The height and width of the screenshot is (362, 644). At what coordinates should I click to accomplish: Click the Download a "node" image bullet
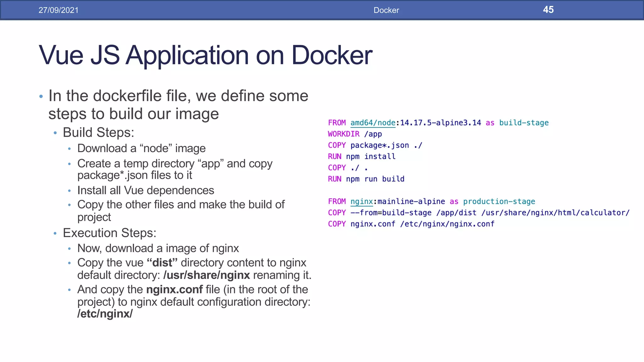141,148
